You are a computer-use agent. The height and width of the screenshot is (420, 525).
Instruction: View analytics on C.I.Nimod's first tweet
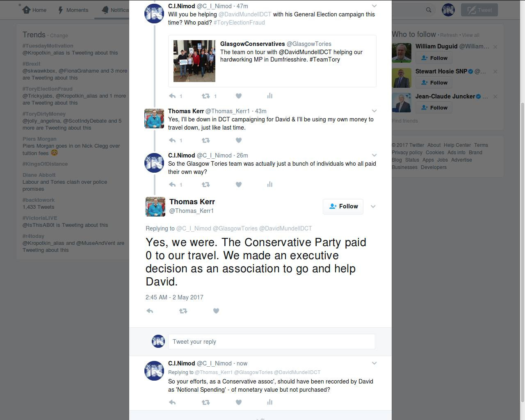pyautogui.click(x=269, y=96)
